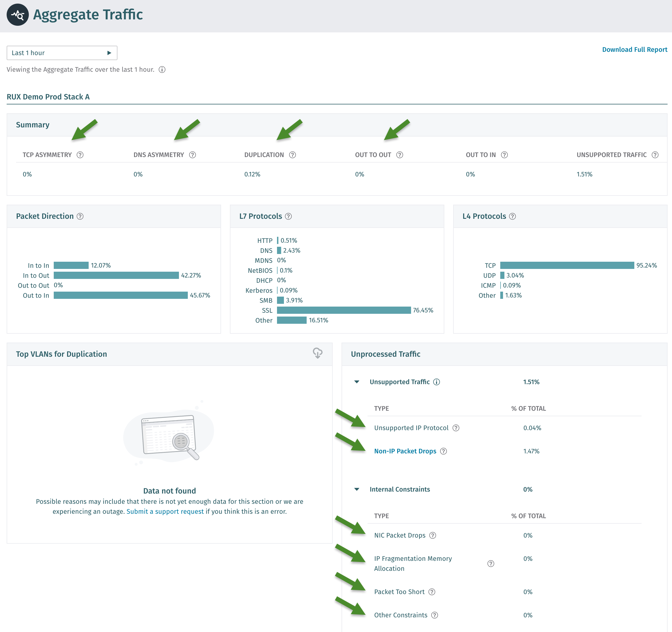The height and width of the screenshot is (632, 672).
Task: Click the Packet Direction help icon
Action: [80, 216]
